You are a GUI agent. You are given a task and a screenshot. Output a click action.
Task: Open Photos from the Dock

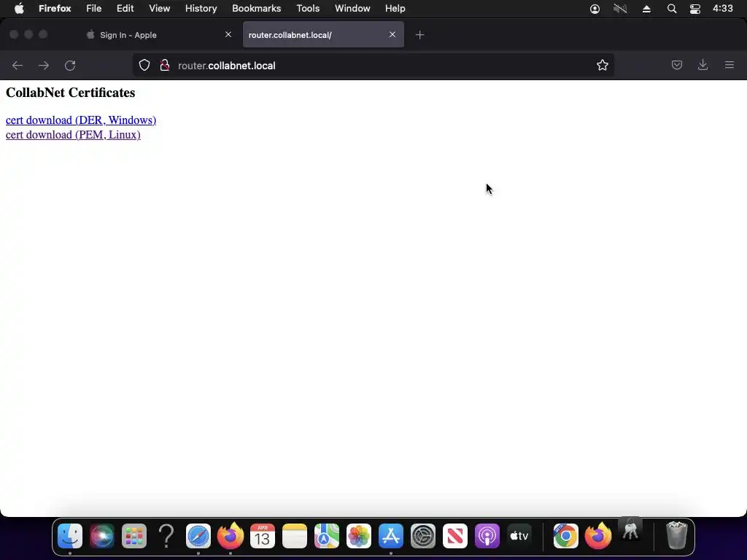click(359, 536)
